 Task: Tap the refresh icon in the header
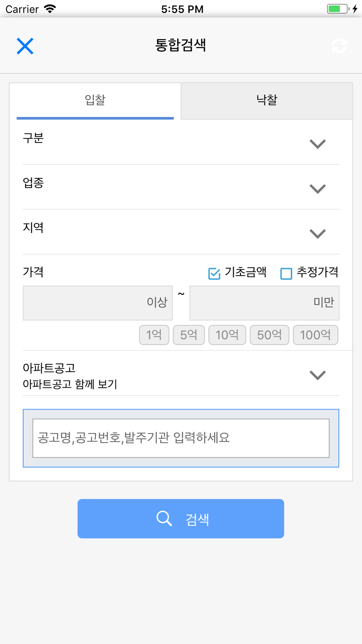[339, 46]
